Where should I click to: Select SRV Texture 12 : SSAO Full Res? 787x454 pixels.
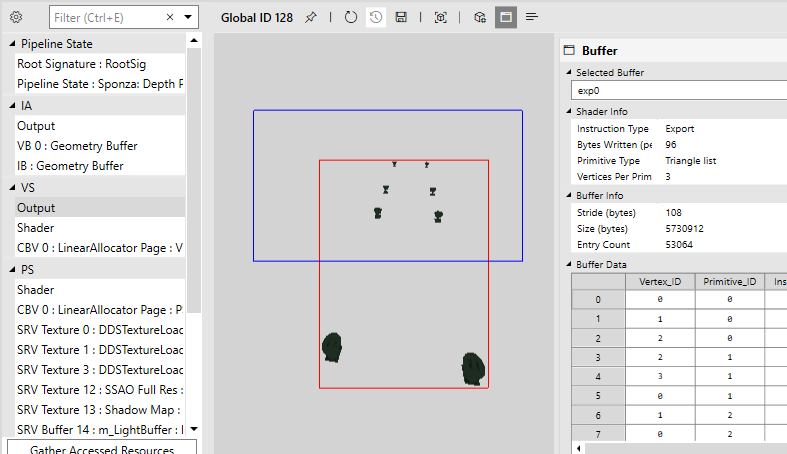[x=100, y=390]
